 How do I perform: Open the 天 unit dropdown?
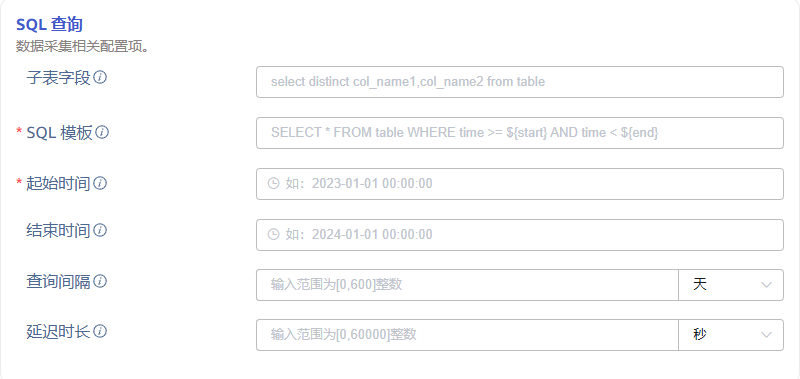731,285
